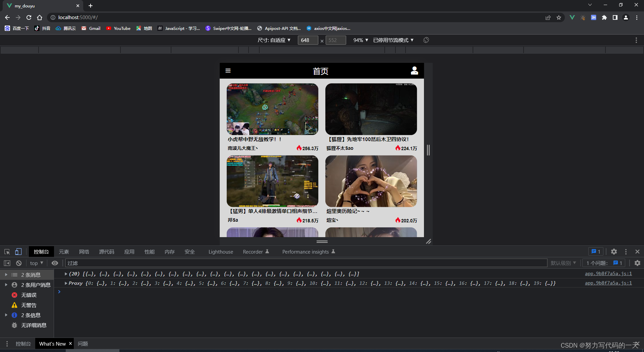Open device toolbar more options menu
This screenshot has width=644, height=352.
(x=636, y=40)
